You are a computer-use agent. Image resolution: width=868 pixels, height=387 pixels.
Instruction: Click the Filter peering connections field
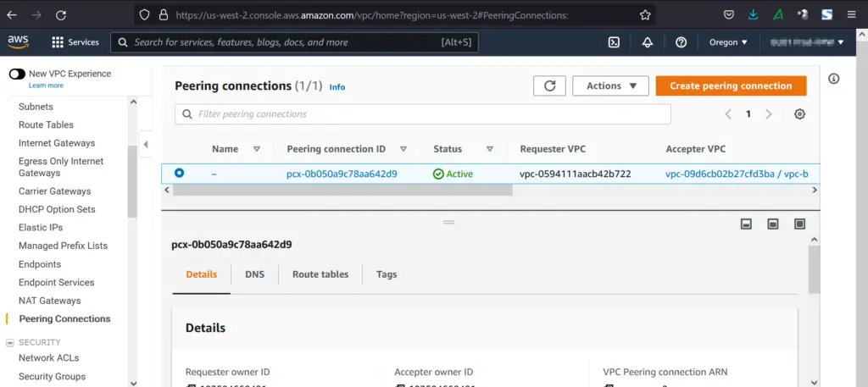423,113
